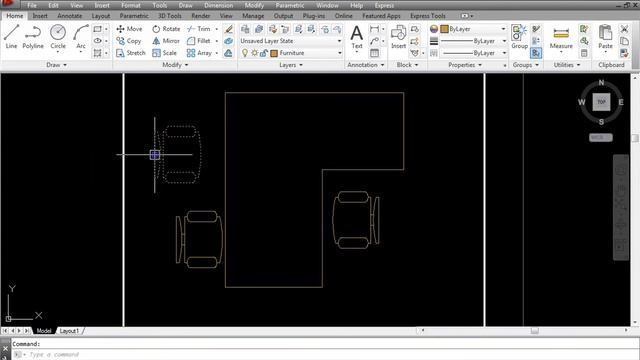Expand the Utilities panel
This screenshot has height=360, width=640.
click(567, 65)
